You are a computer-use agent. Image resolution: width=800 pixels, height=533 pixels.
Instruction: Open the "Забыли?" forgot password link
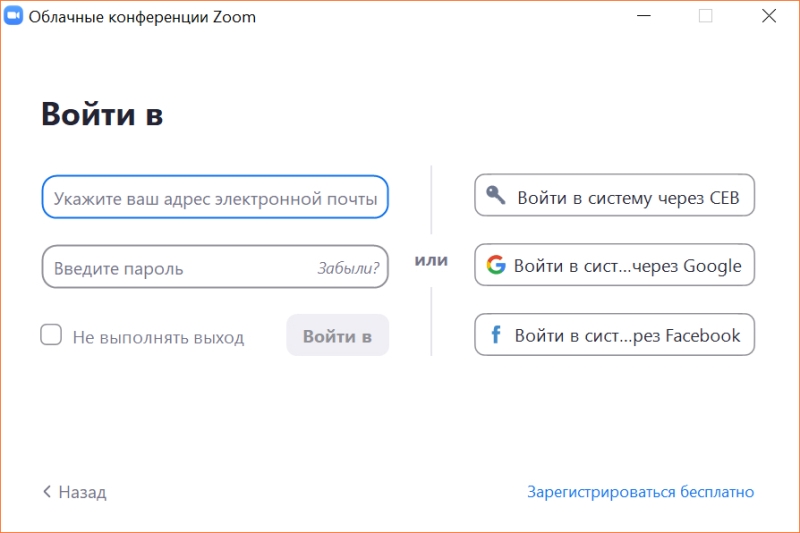tap(348, 268)
